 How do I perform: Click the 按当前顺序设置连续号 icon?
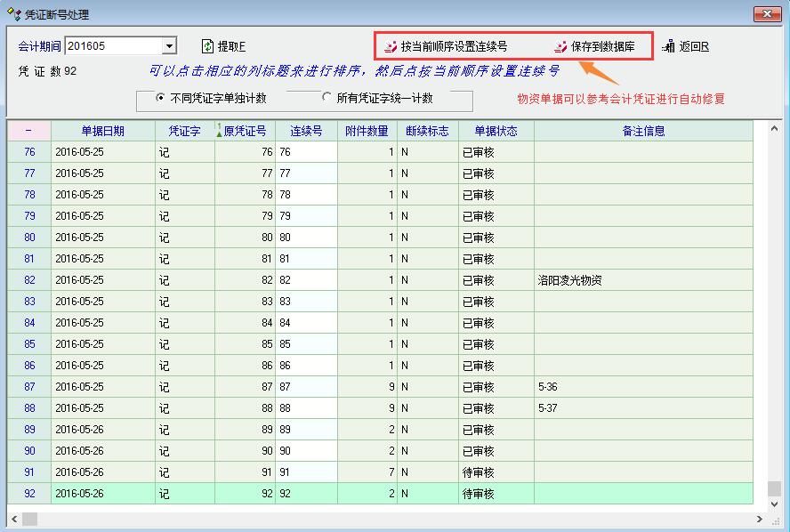(x=390, y=46)
